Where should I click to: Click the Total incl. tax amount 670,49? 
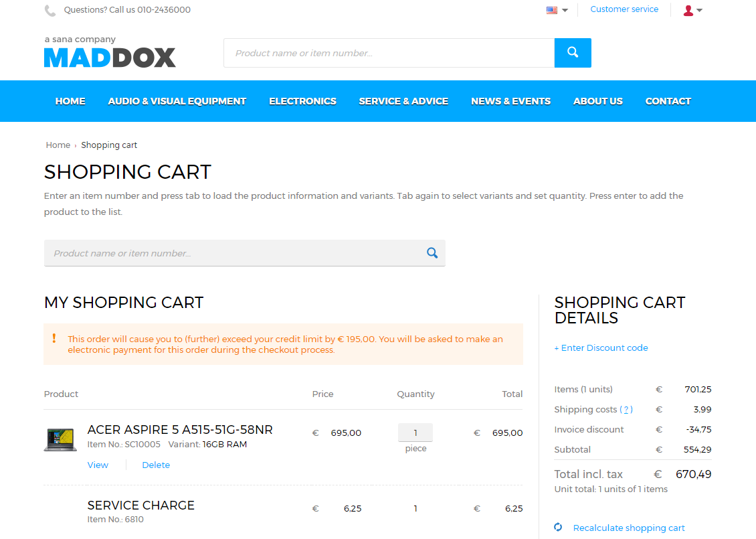693,474
